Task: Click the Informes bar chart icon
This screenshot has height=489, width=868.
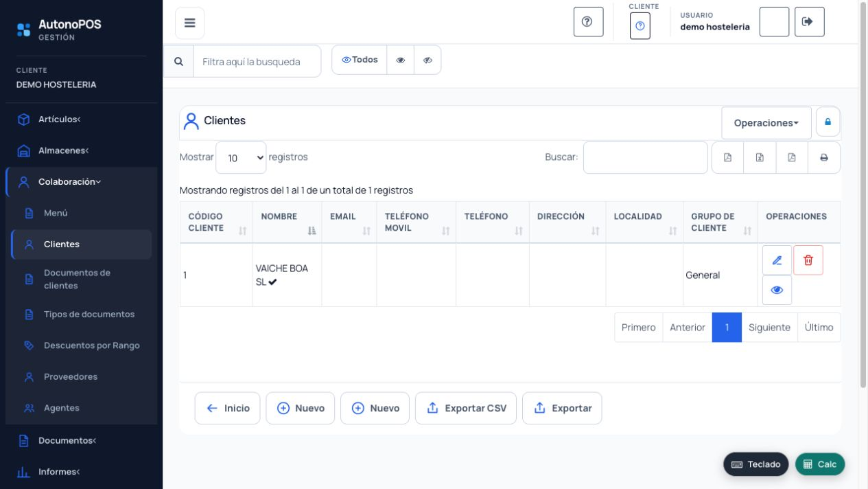Action: click(23, 472)
